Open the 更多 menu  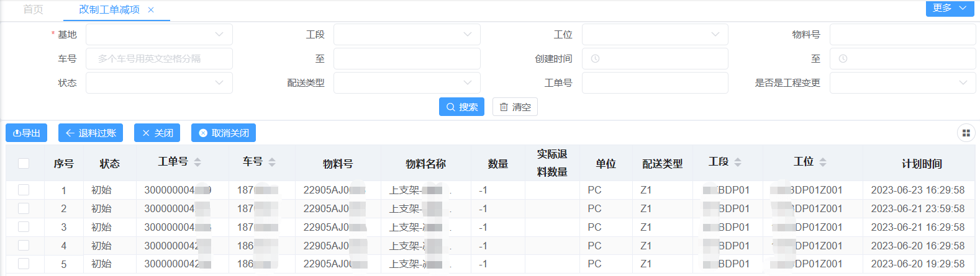click(950, 7)
